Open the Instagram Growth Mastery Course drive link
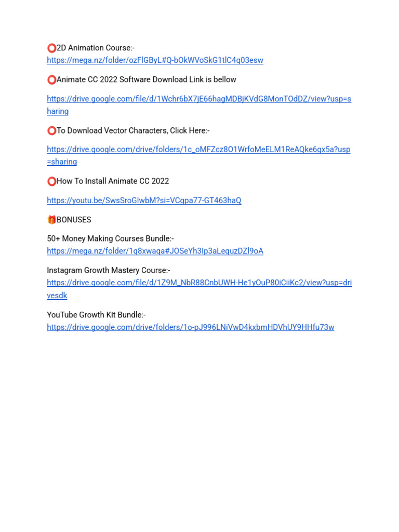The width and height of the screenshot is (399, 532). tap(199, 283)
